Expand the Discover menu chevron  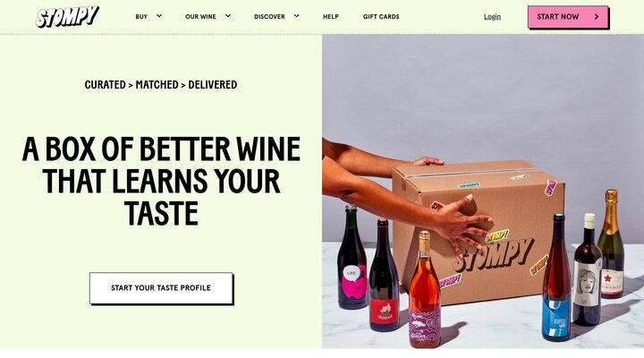pyautogui.click(x=297, y=16)
